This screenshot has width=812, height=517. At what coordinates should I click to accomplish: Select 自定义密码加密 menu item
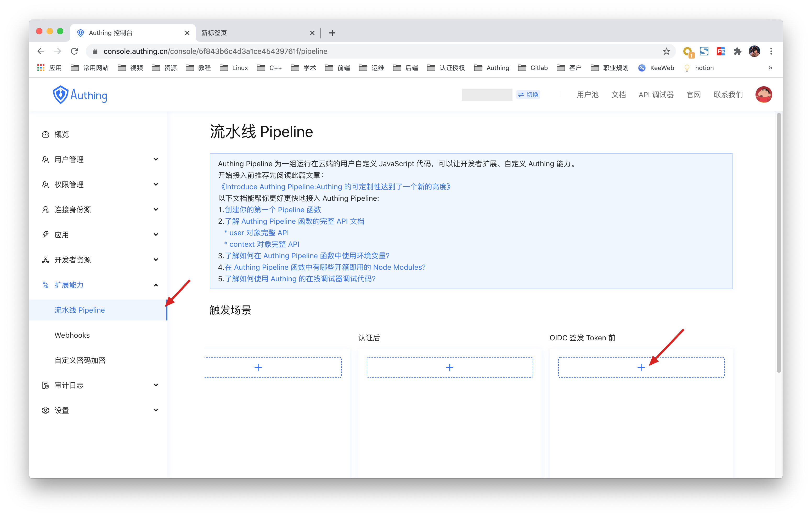click(80, 360)
